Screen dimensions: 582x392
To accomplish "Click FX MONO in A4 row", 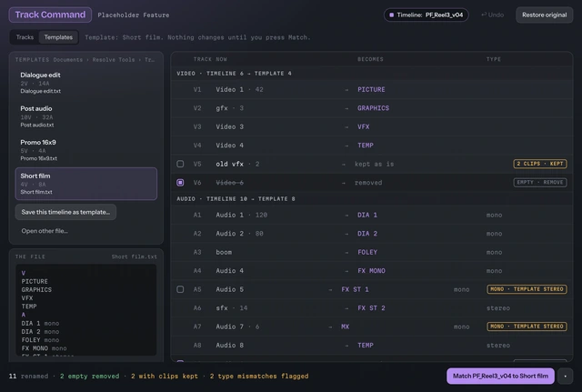I will 371,271.
